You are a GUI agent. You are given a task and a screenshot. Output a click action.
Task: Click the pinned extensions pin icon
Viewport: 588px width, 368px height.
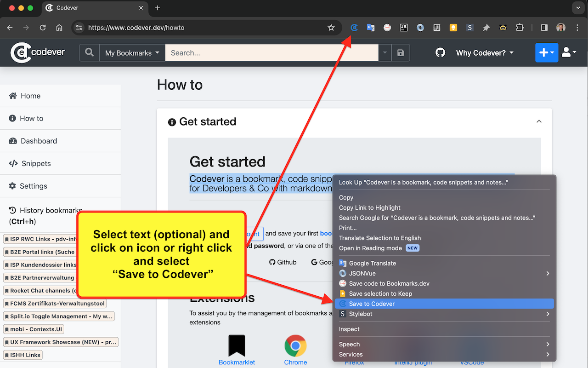(486, 28)
